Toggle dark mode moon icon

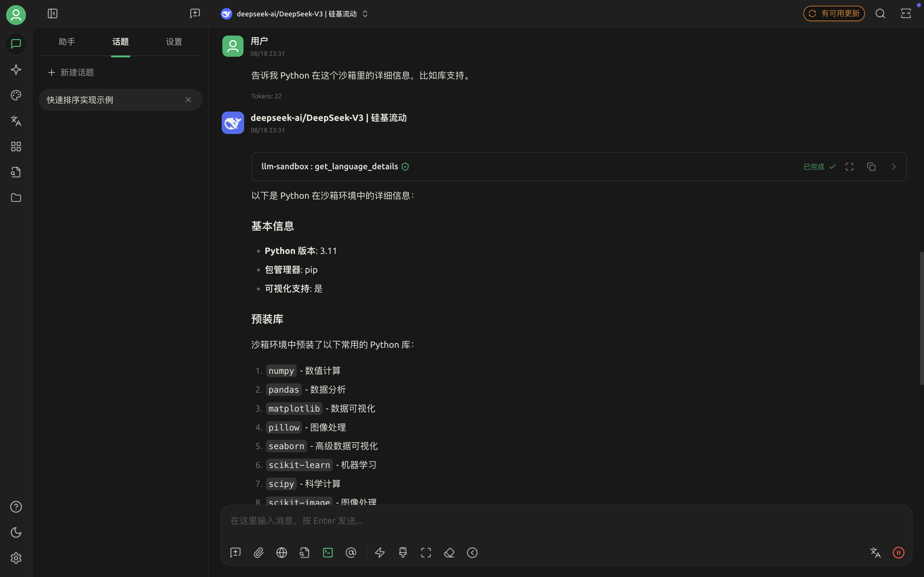coord(16,532)
